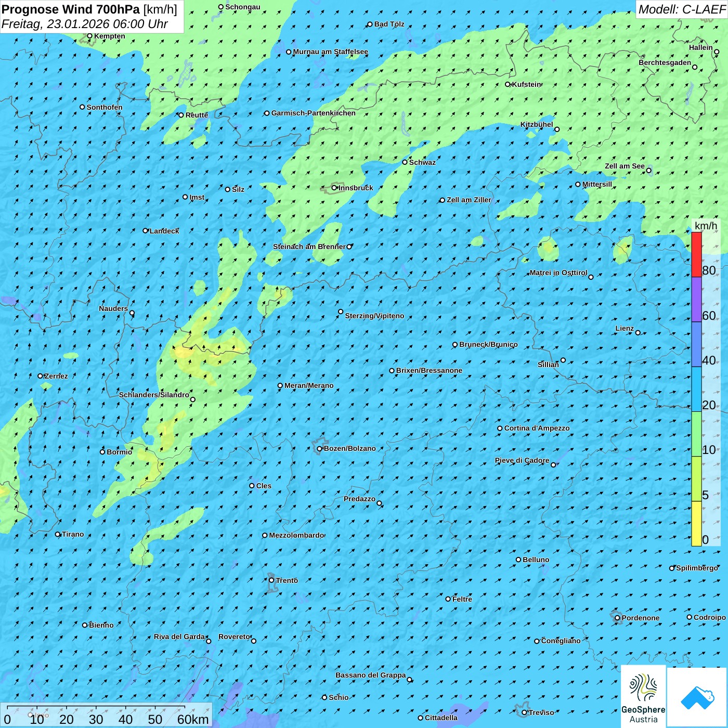Select the red swatch of the wind legend
Screen dimensions: 728x728
coord(696,254)
